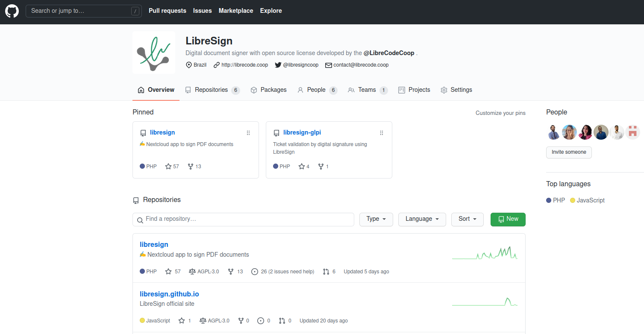Go to Pull requests in top navigation
The height and width of the screenshot is (334, 644).
pyautogui.click(x=168, y=11)
